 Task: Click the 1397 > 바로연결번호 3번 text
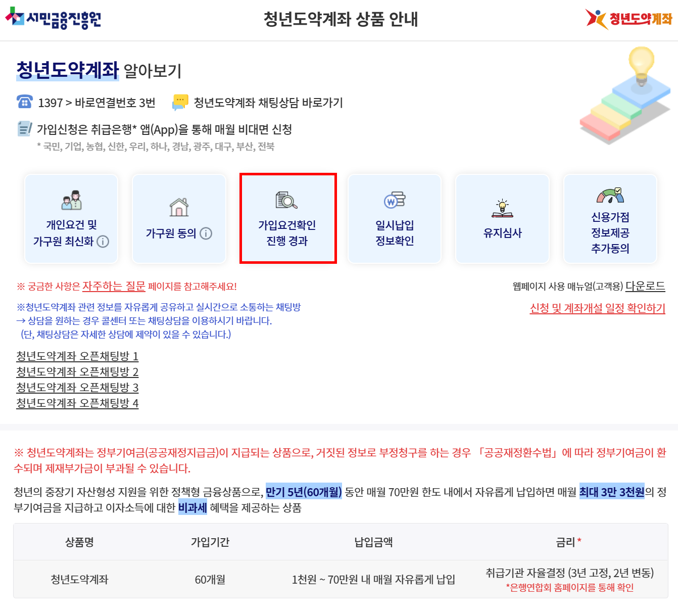tap(97, 103)
